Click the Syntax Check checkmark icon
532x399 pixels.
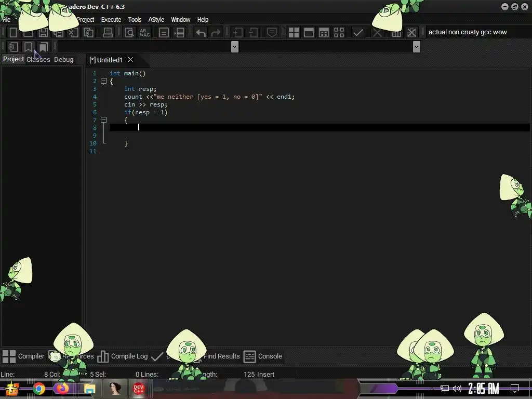click(358, 33)
